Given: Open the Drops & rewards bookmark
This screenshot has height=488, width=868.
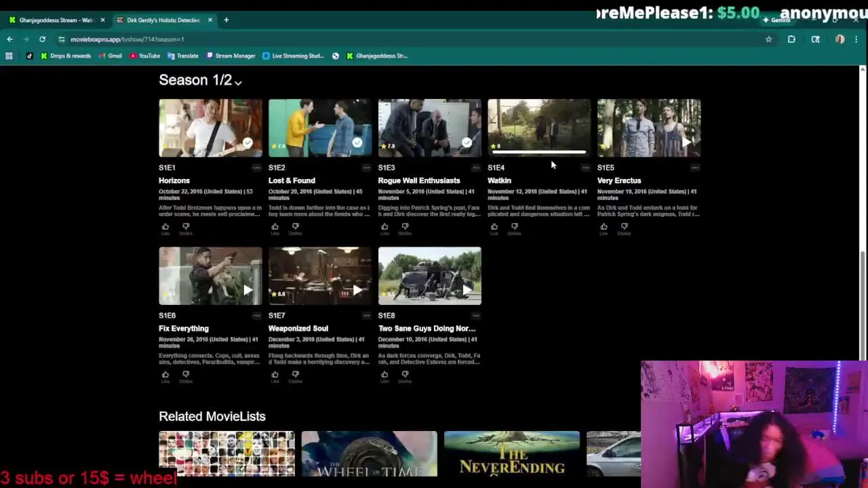Looking at the screenshot, I should pyautogui.click(x=66, y=56).
